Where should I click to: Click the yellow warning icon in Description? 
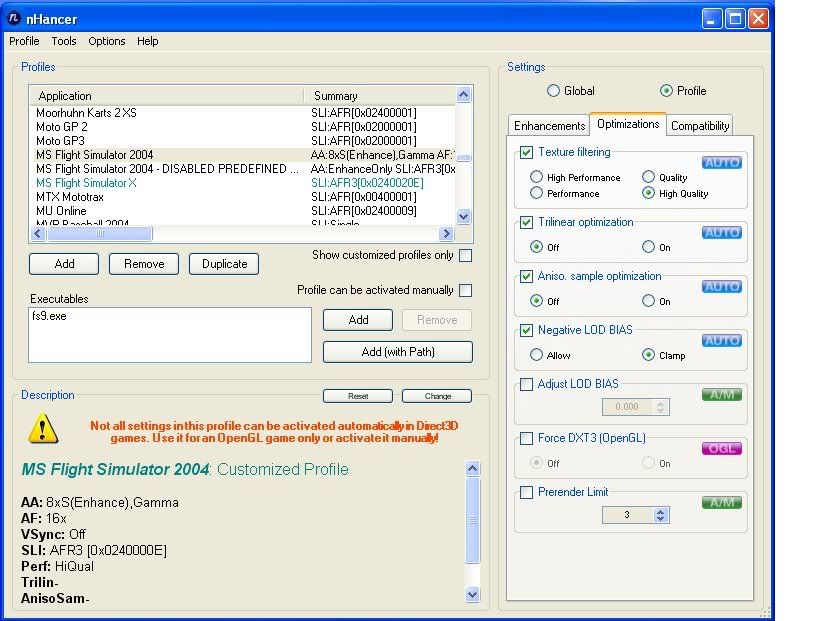(x=42, y=429)
